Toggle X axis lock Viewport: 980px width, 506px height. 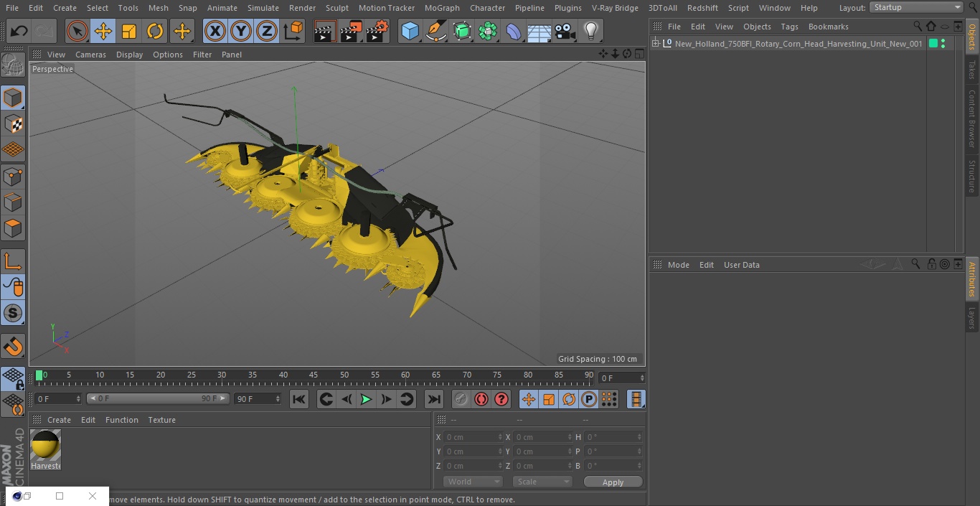tap(215, 31)
